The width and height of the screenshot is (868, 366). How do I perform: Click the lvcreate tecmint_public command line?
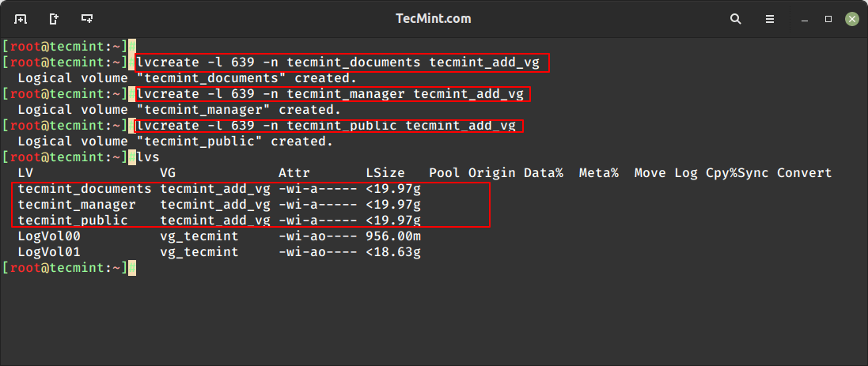325,126
